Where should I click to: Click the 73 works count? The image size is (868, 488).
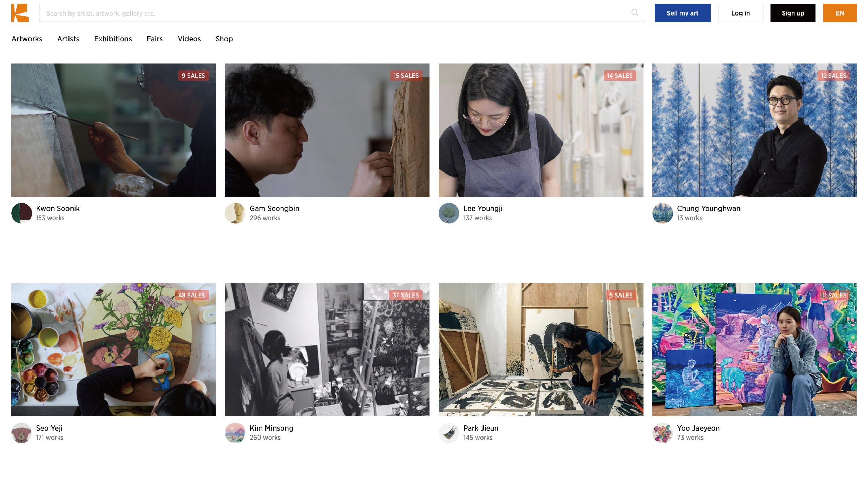(x=690, y=438)
